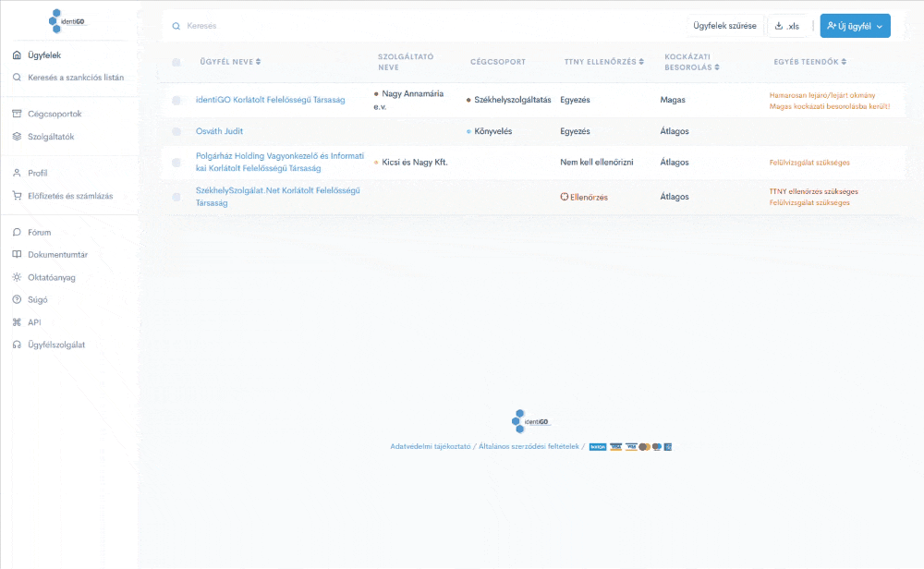Image resolution: width=924 pixels, height=569 pixels.
Task: Click the Profil person icon
Action: point(17,173)
